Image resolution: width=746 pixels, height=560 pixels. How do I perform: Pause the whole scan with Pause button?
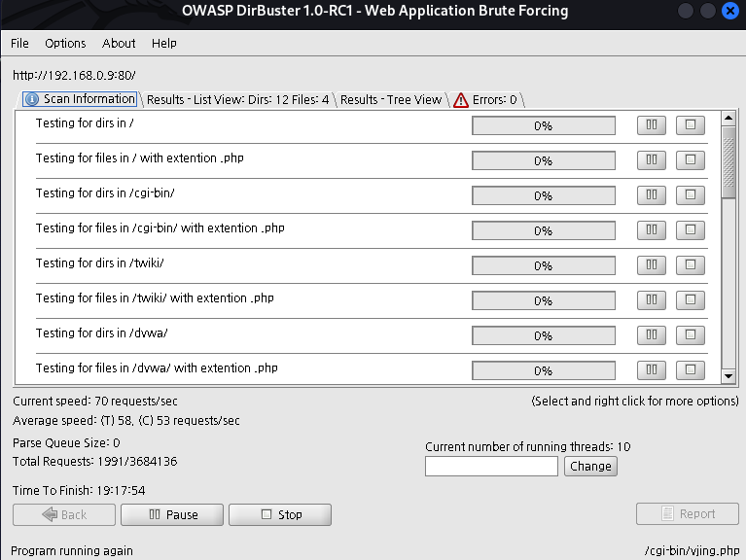pos(172,515)
